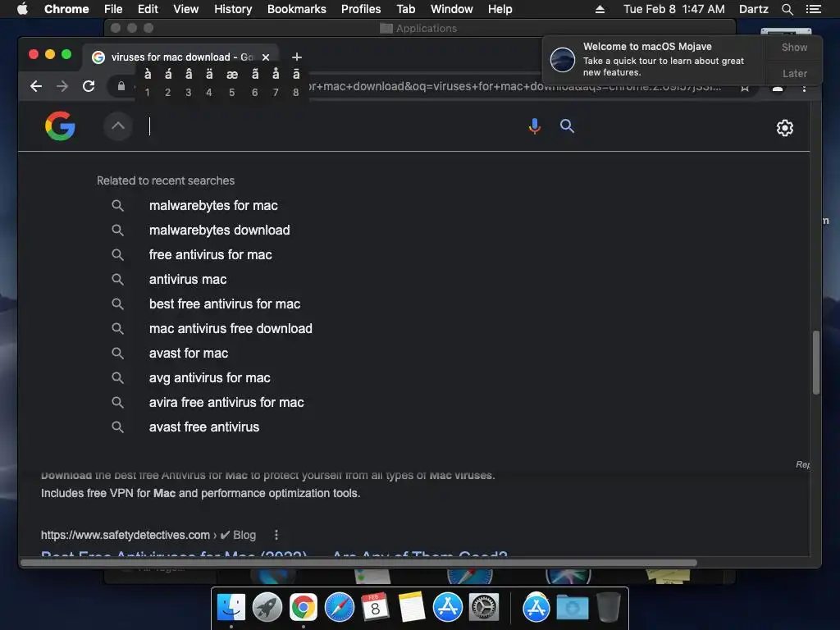Screen dimensions: 840x630
Task: Open a new tab with the plus button
Action: [x=296, y=57]
